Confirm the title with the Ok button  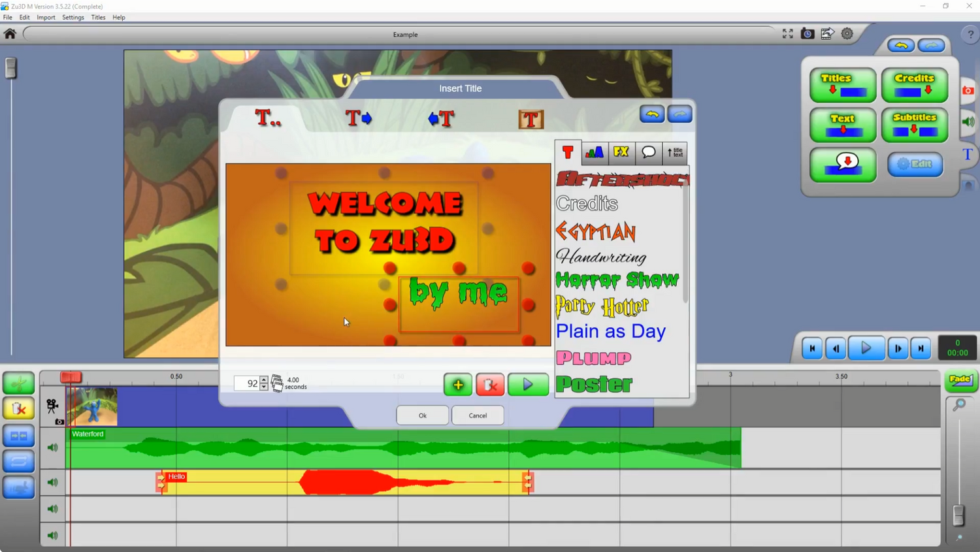click(x=422, y=415)
